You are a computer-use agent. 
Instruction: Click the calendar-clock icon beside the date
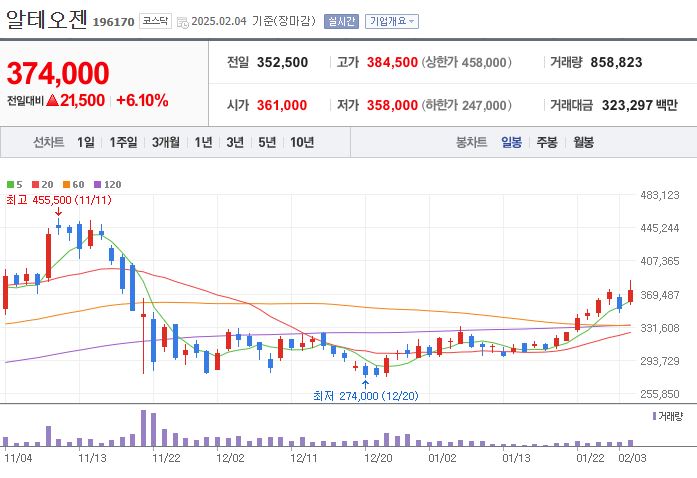tap(183, 22)
